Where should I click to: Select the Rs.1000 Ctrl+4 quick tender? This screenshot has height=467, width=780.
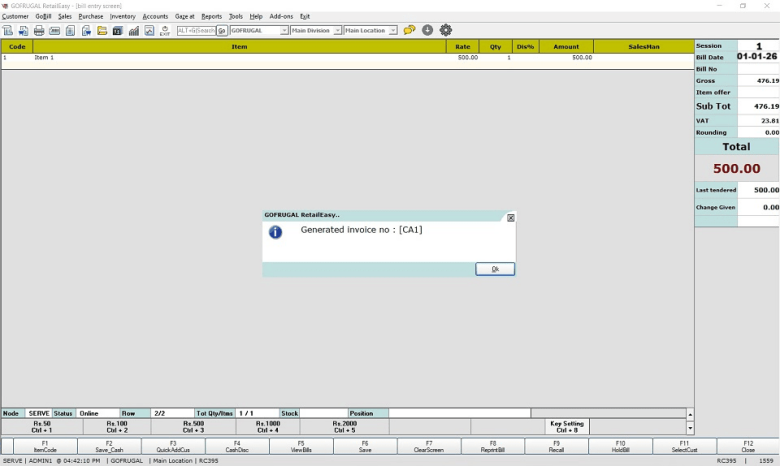268,427
